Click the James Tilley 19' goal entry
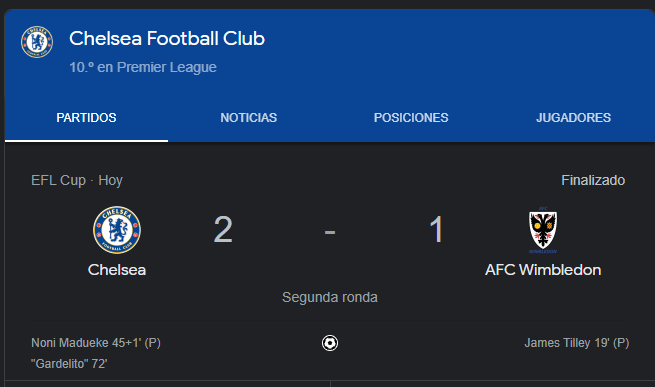 click(577, 343)
